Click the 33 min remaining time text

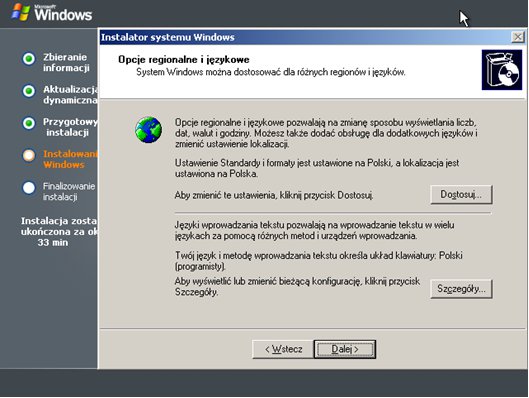tap(53, 243)
